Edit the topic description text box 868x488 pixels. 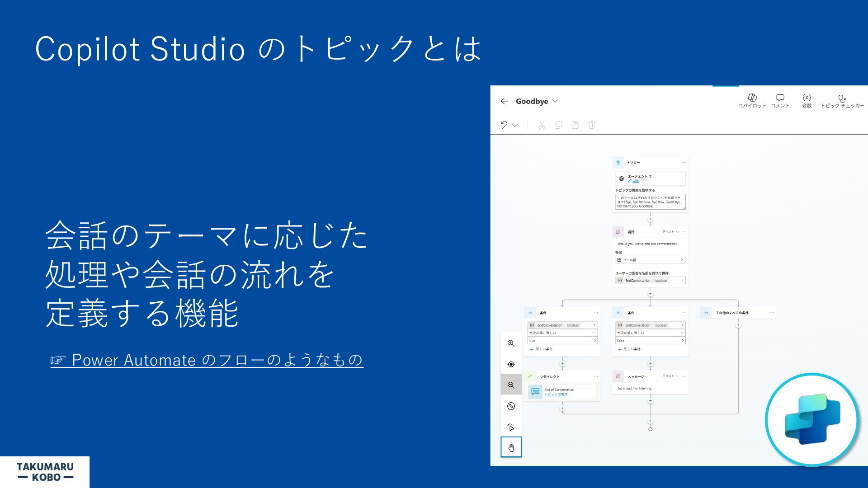coord(650,202)
